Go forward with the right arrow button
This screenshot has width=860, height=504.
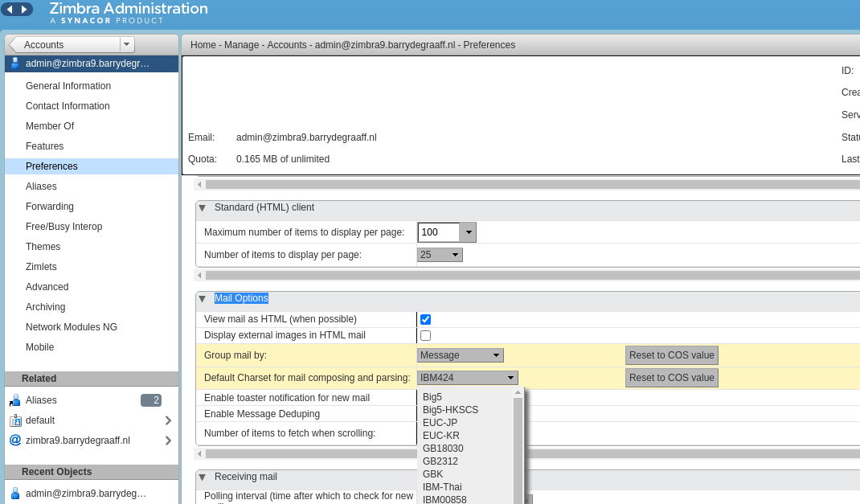click(24, 10)
